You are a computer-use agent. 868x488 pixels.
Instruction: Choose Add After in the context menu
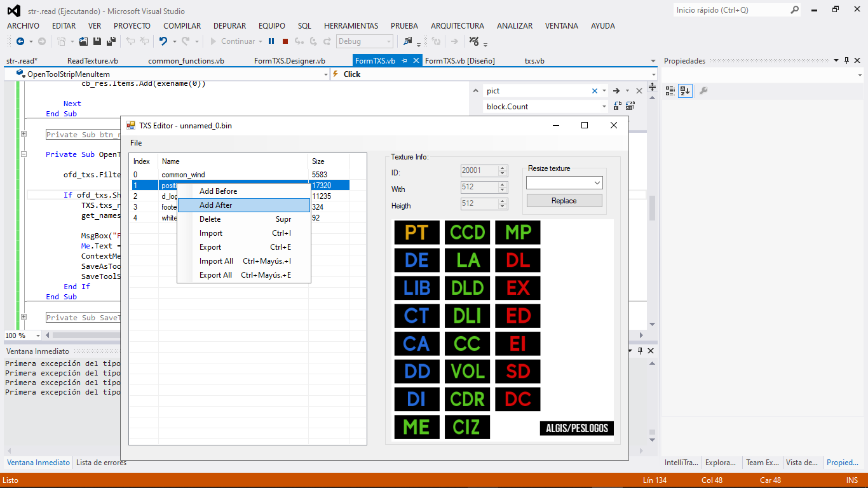point(243,205)
